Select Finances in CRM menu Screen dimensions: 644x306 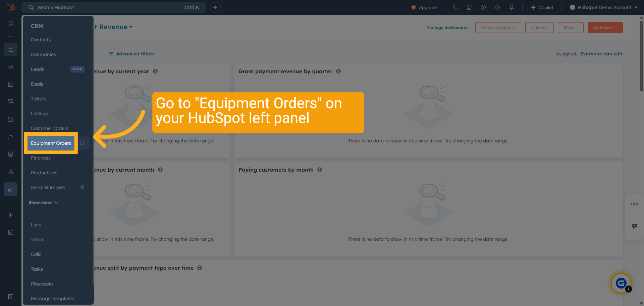[41, 158]
